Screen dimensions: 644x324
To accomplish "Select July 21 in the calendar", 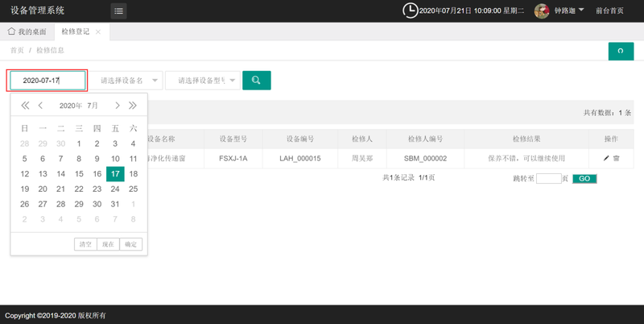I will point(61,189).
